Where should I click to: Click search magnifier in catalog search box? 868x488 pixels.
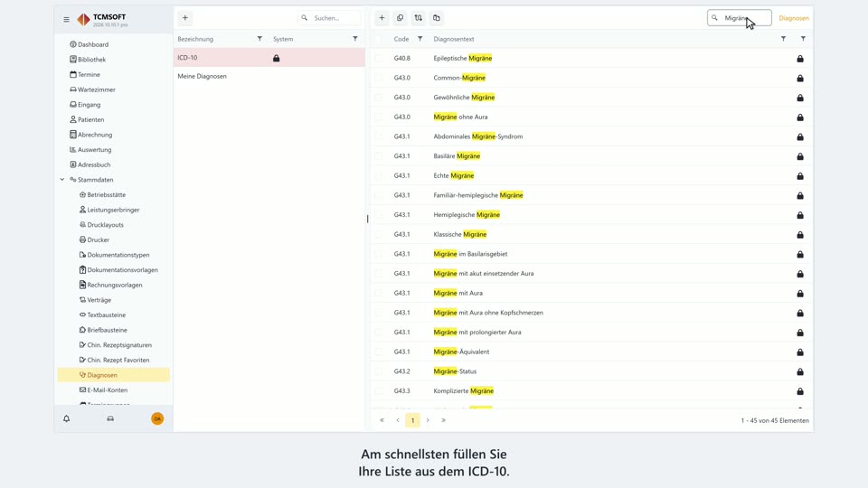click(x=305, y=18)
